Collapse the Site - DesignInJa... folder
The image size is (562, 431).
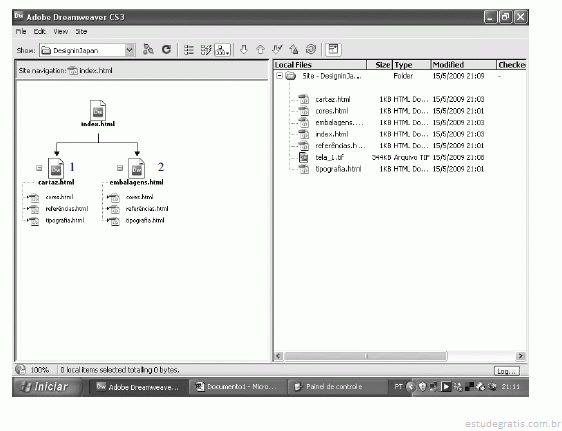(279, 76)
